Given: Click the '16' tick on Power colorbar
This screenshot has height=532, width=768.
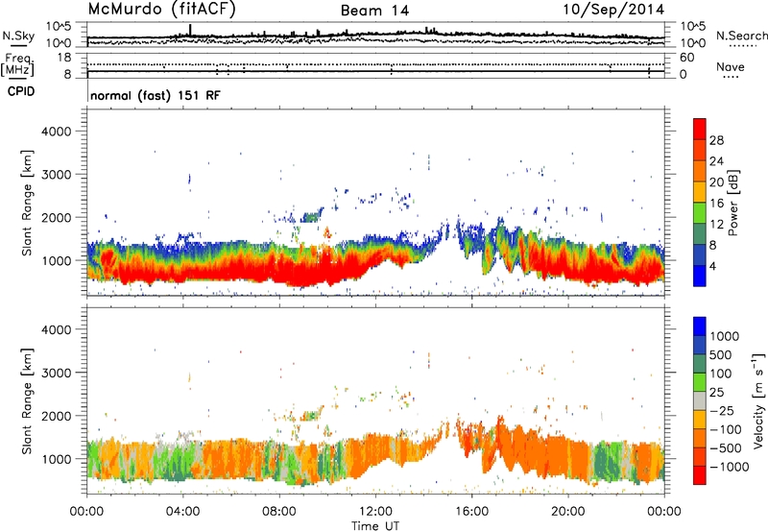Looking at the screenshot, I should [716, 203].
